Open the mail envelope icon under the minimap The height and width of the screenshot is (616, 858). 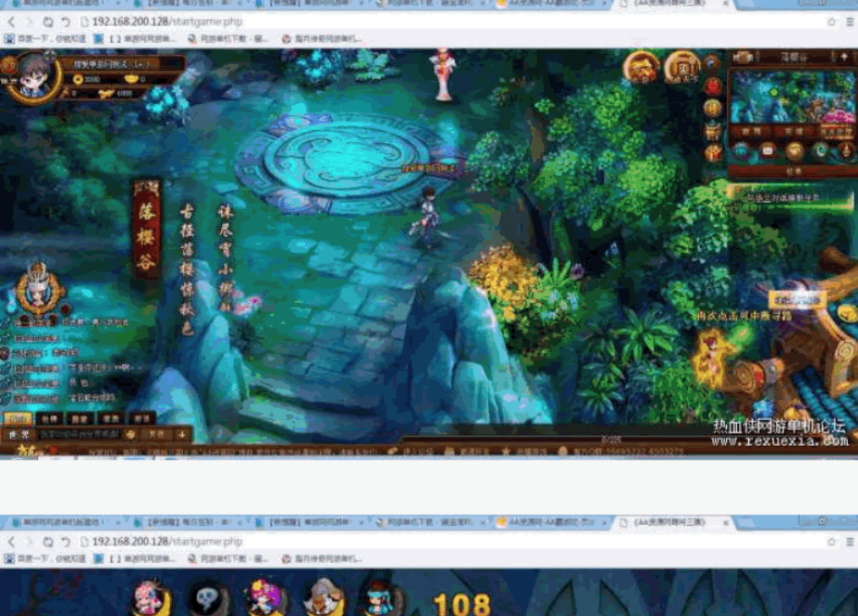768,151
